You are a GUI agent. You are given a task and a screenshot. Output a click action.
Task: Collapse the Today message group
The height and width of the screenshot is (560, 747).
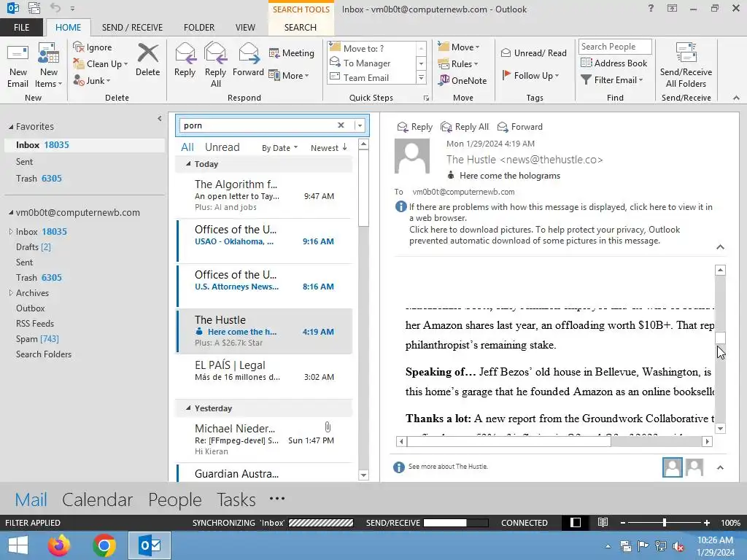(x=188, y=164)
